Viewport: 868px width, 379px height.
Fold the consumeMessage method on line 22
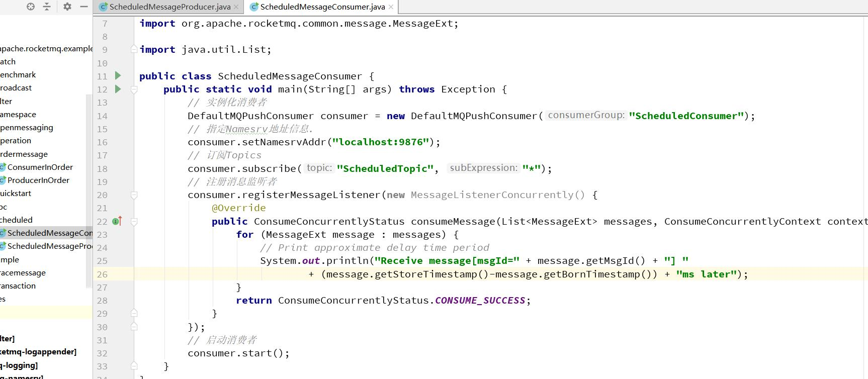coord(134,222)
